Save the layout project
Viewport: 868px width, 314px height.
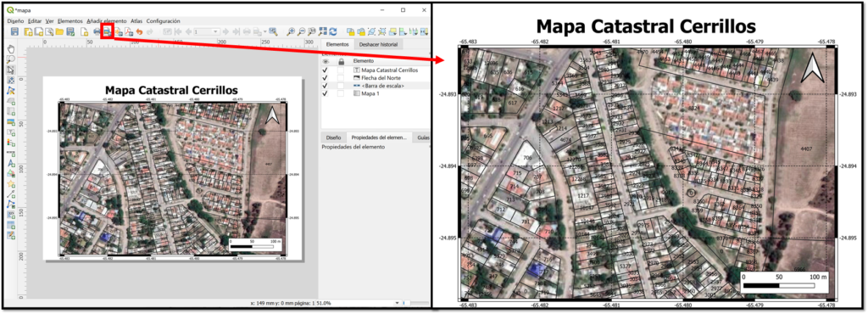14,31
